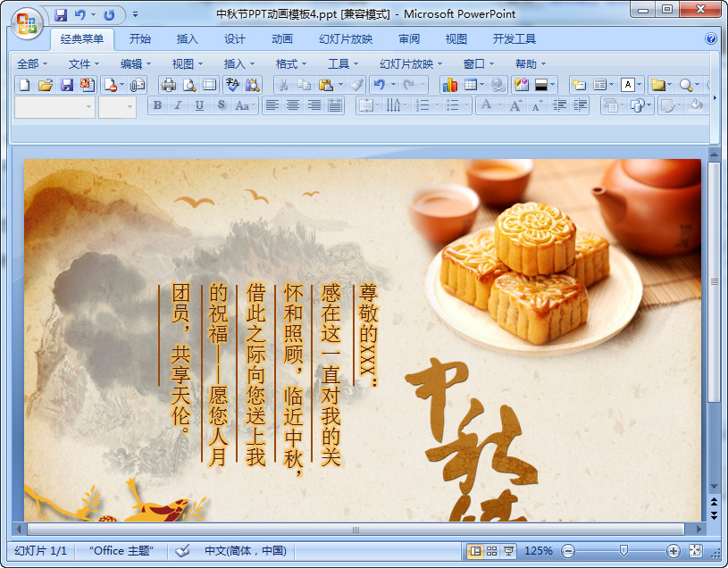Open the font size combo box
The height and width of the screenshot is (568, 728).
(x=117, y=107)
